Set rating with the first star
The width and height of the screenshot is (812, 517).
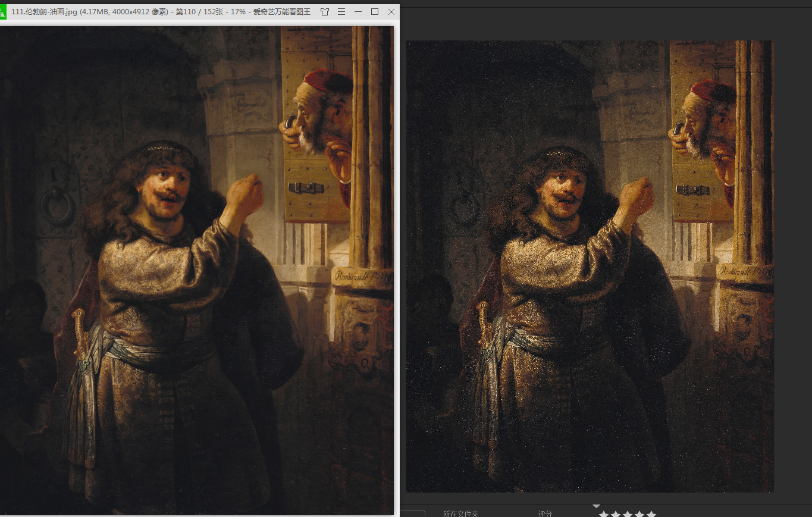tap(604, 514)
